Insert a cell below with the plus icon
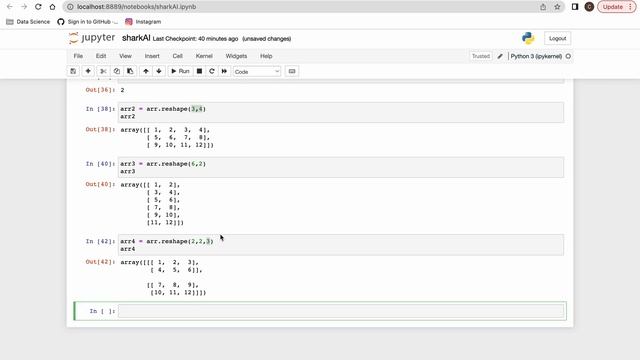 (x=88, y=71)
